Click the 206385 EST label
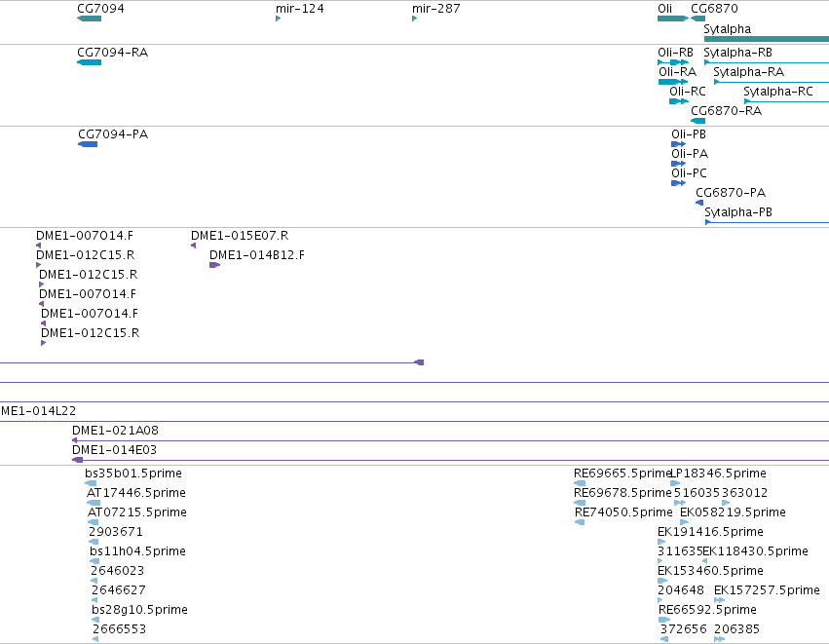The width and height of the screenshot is (829, 644). pyautogui.click(x=736, y=629)
